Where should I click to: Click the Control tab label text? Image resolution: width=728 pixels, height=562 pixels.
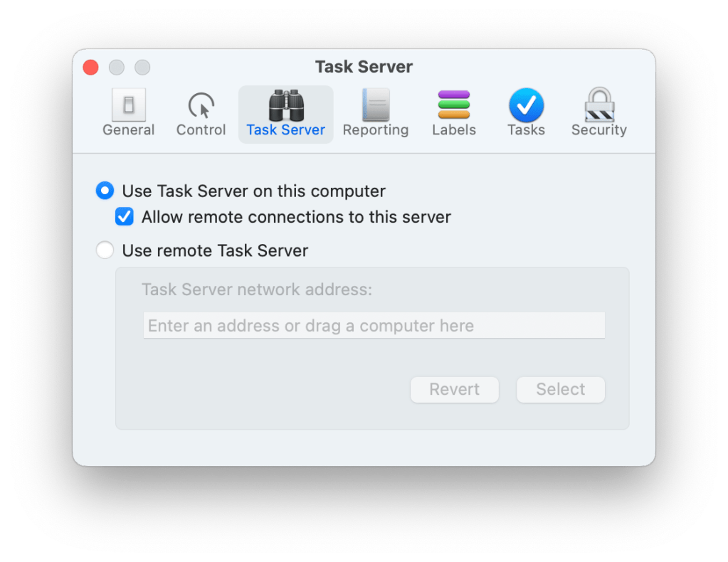(x=201, y=130)
